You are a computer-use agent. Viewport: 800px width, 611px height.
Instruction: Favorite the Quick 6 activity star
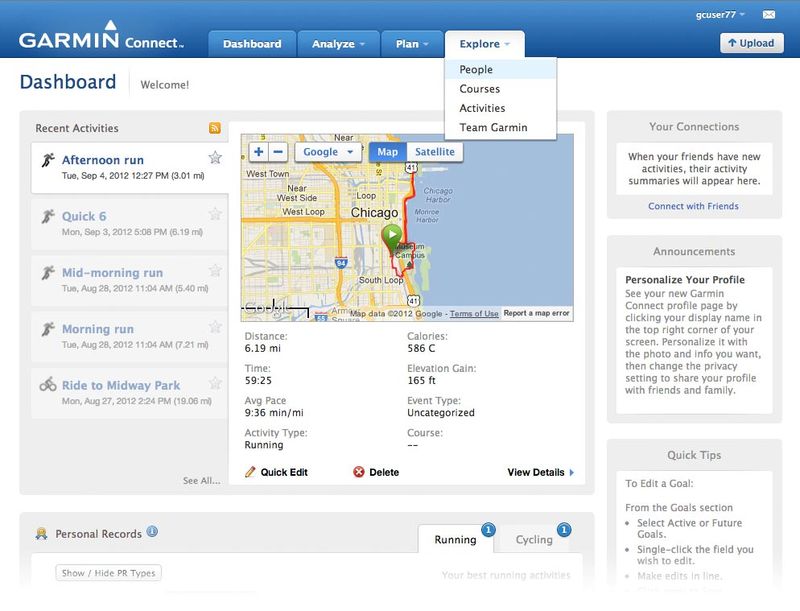click(x=215, y=214)
